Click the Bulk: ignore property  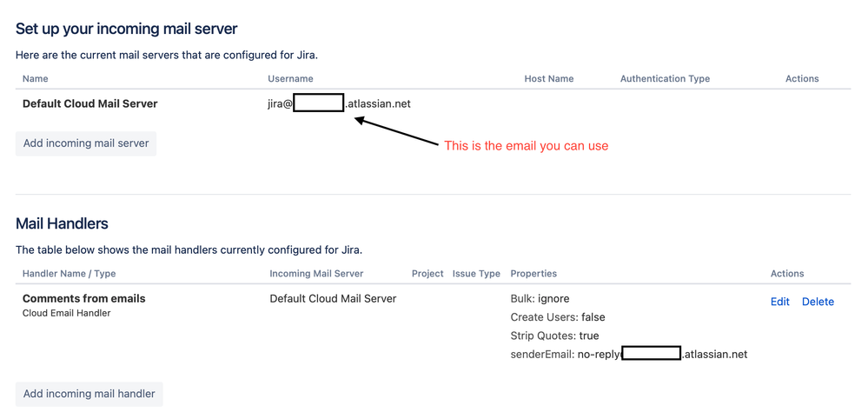540,299
